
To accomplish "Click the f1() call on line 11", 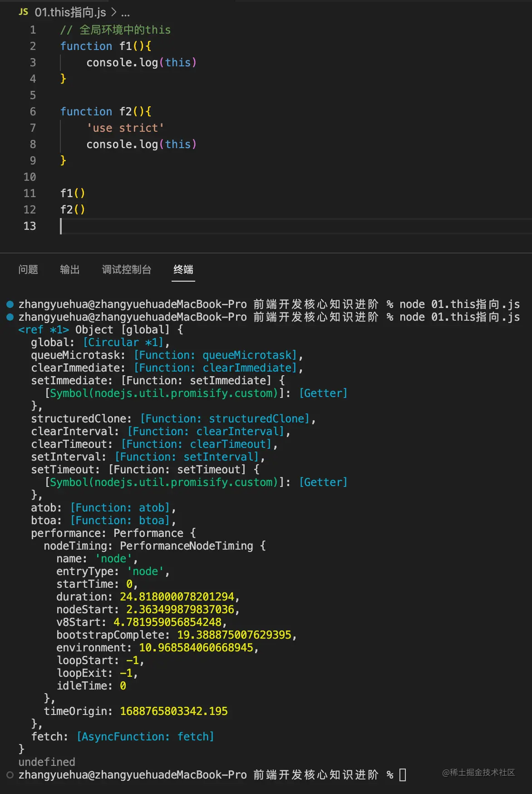I will (73, 194).
